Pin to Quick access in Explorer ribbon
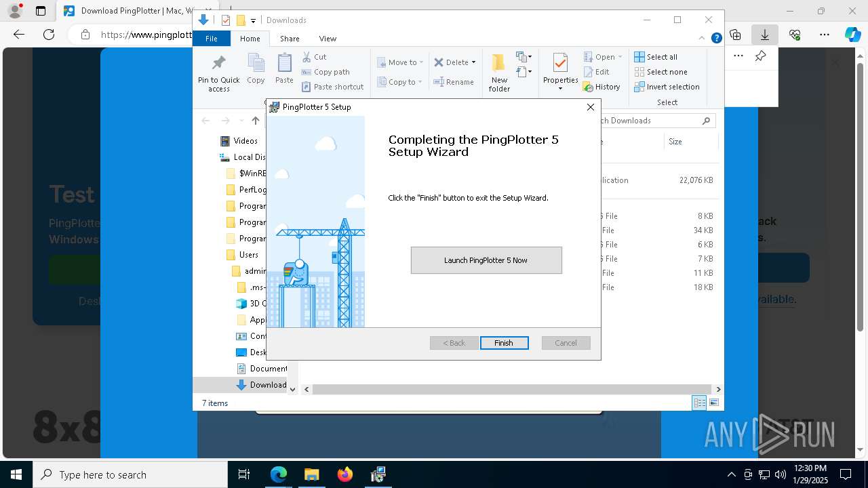This screenshot has height=488, width=868. pyautogui.click(x=218, y=74)
